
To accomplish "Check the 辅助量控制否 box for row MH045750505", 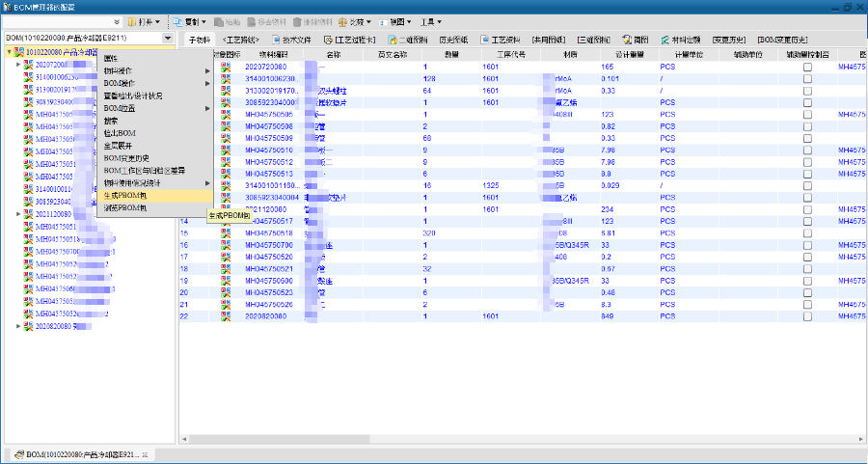I will click(x=807, y=114).
